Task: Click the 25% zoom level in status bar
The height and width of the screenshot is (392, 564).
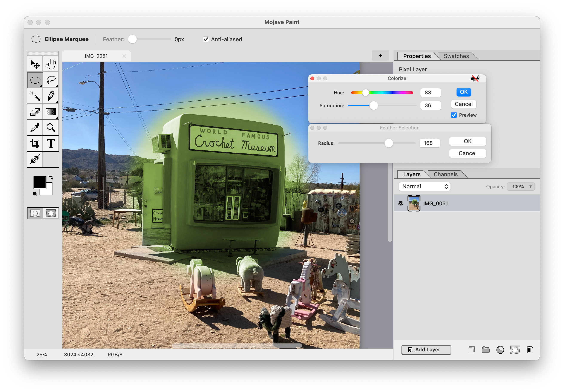Action: point(42,355)
